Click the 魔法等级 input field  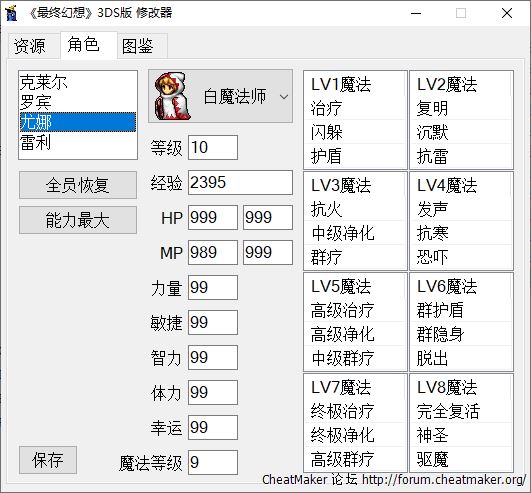(213, 463)
